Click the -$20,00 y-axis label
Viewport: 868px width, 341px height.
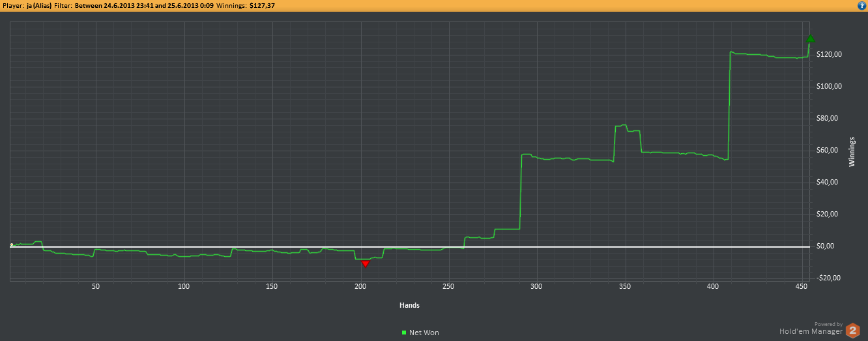tap(828, 278)
